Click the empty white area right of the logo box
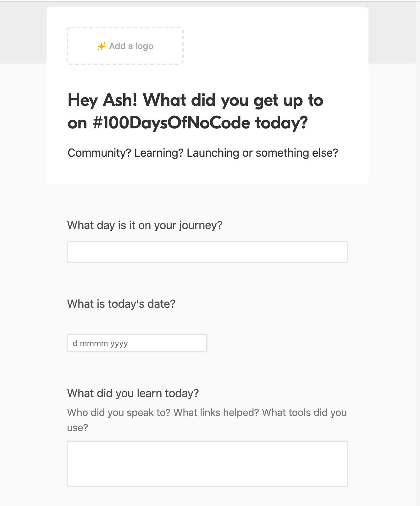Screen dimensions: 420x506 click(x=274, y=46)
